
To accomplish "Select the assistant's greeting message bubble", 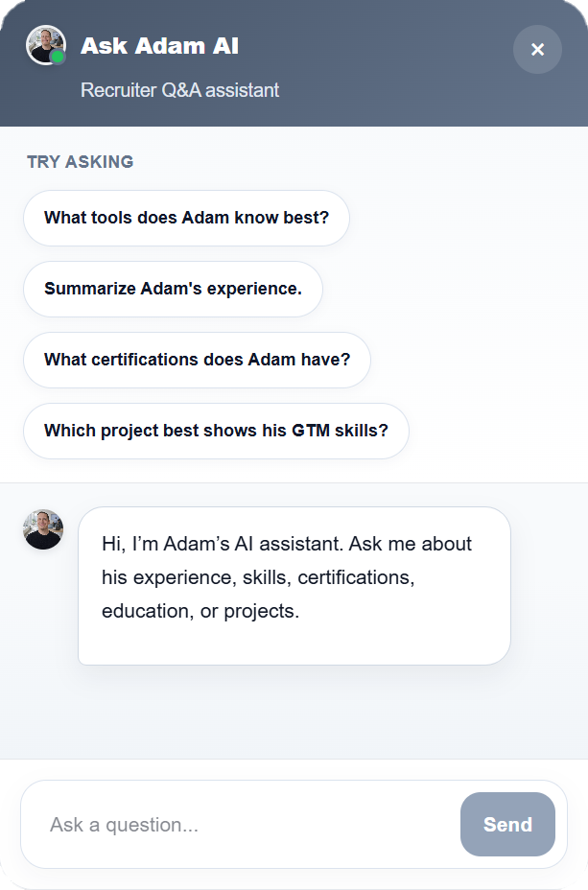I will pyautogui.click(x=294, y=586).
